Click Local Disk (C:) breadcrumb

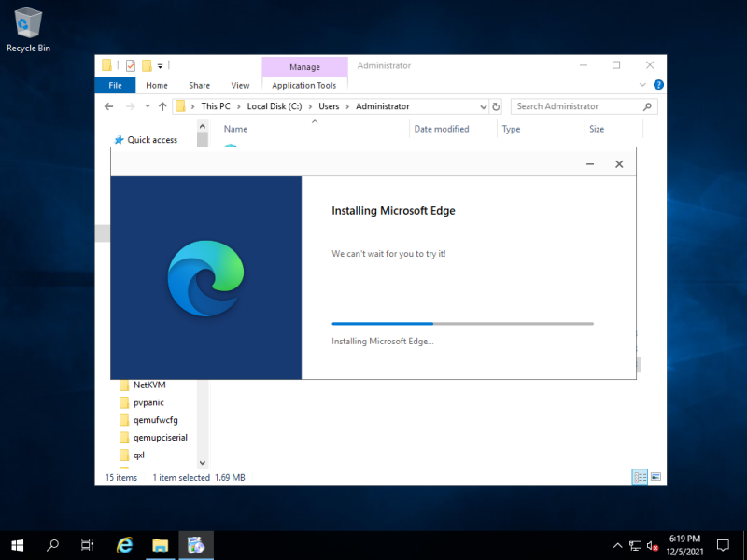coord(275,106)
